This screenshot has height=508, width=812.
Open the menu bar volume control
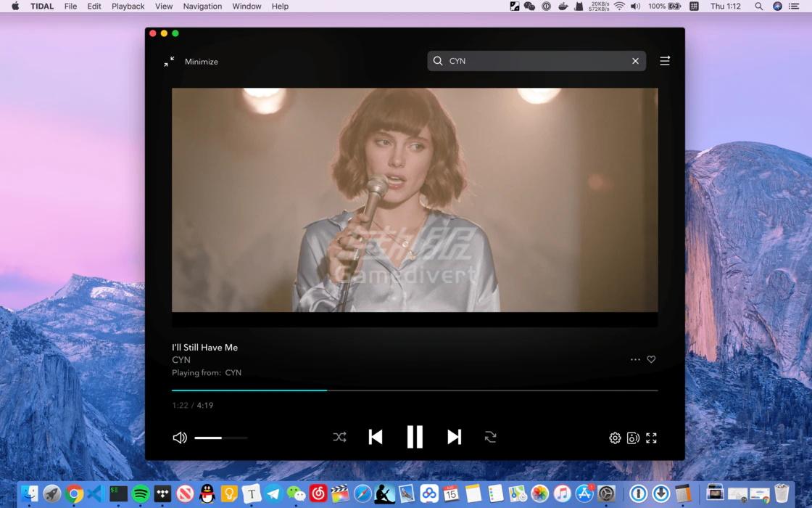tap(635, 7)
